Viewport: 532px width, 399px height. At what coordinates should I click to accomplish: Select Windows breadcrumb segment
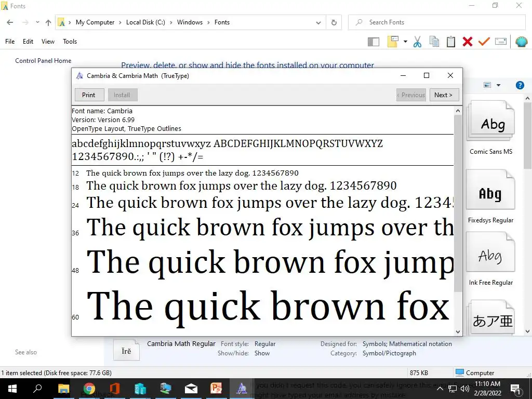click(x=190, y=22)
